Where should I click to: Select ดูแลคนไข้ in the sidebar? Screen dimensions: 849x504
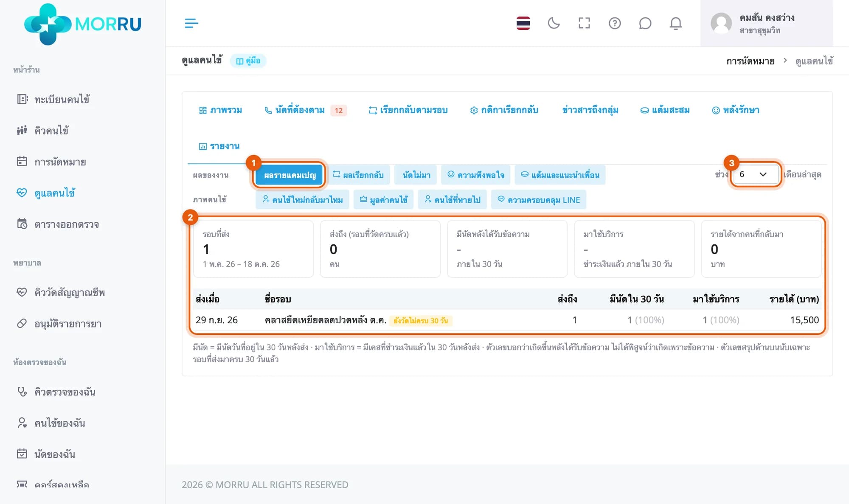[46, 193]
